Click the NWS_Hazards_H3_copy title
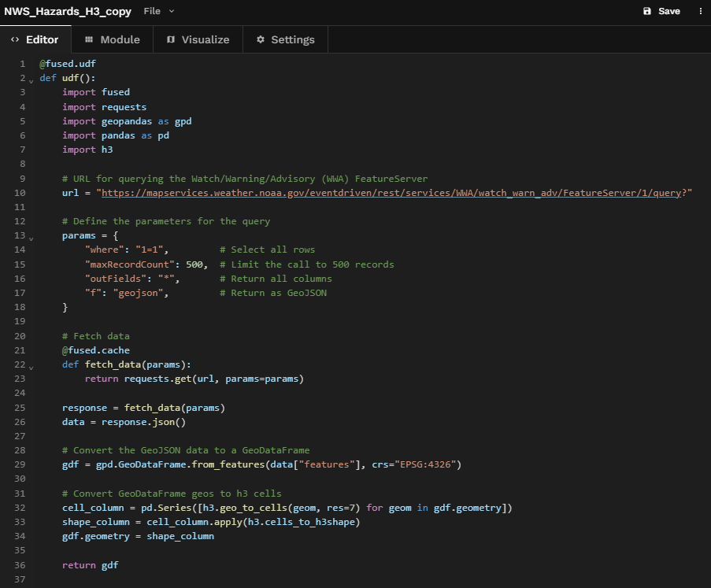This screenshot has height=588, width=711. click(66, 11)
